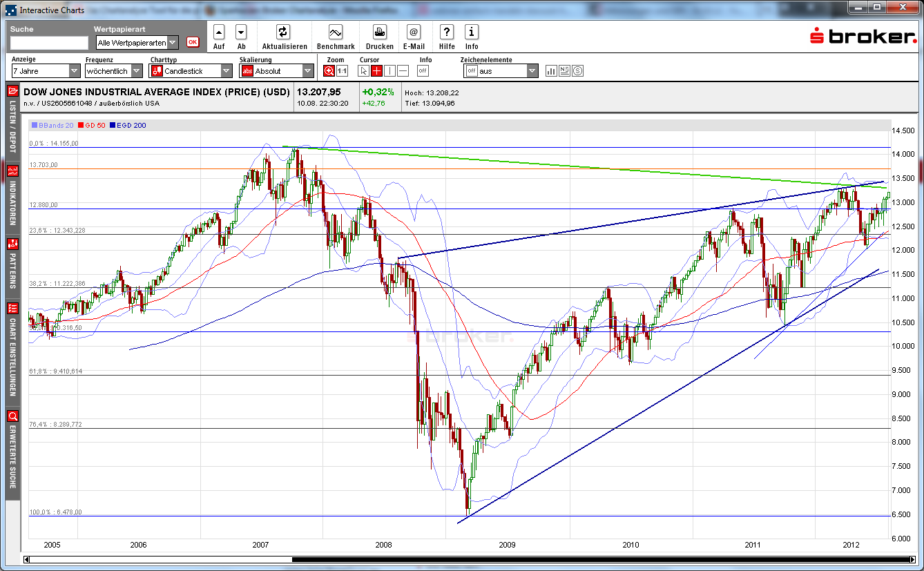Open the Benchmark comparison tool
The height and width of the screenshot is (571, 924).
point(336,32)
